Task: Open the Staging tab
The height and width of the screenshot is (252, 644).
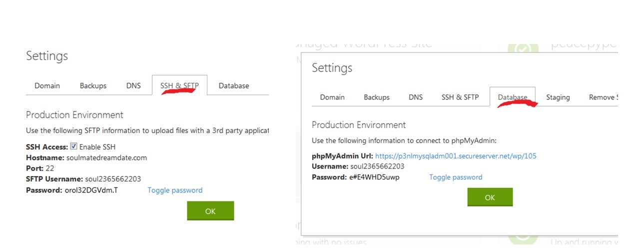Action: (x=558, y=97)
